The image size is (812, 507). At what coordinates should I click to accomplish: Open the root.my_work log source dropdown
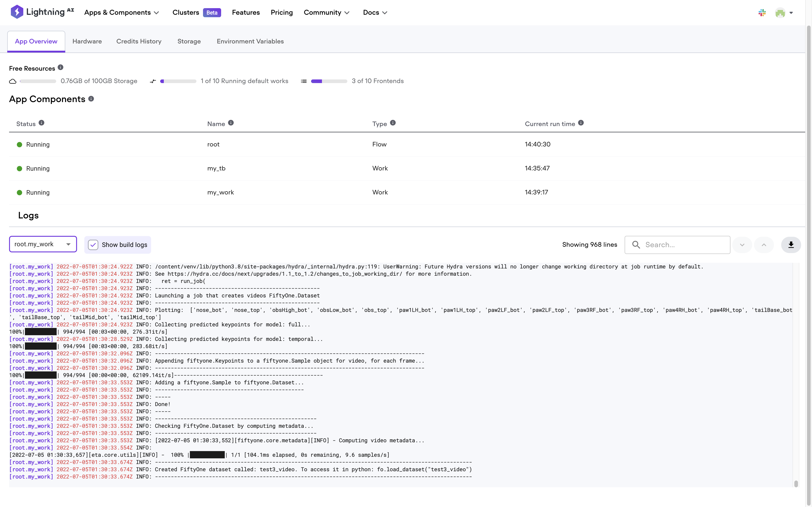click(43, 244)
